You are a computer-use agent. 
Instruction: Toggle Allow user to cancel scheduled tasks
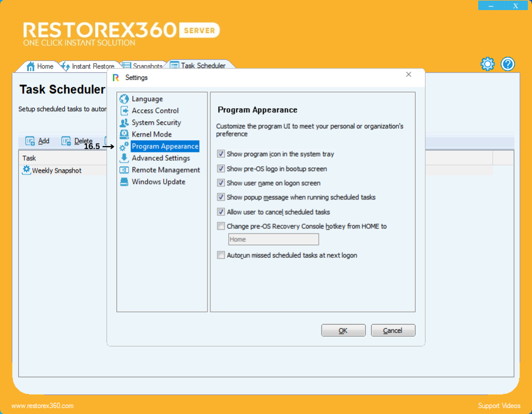[221, 212]
